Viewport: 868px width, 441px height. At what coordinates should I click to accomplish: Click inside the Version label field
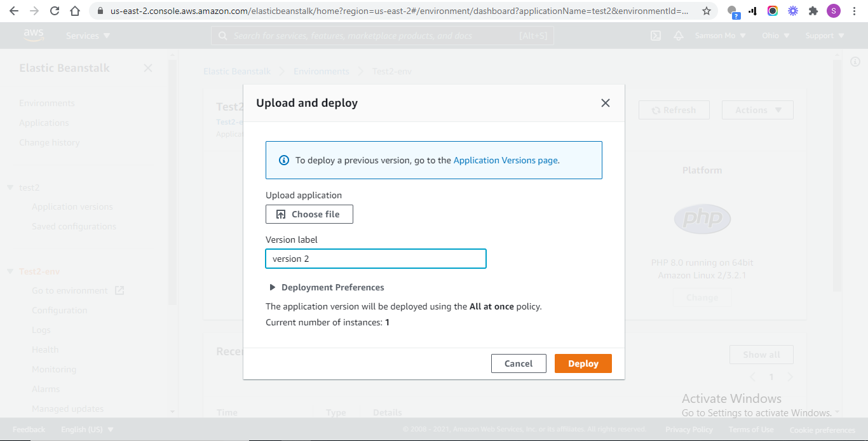[375, 258]
